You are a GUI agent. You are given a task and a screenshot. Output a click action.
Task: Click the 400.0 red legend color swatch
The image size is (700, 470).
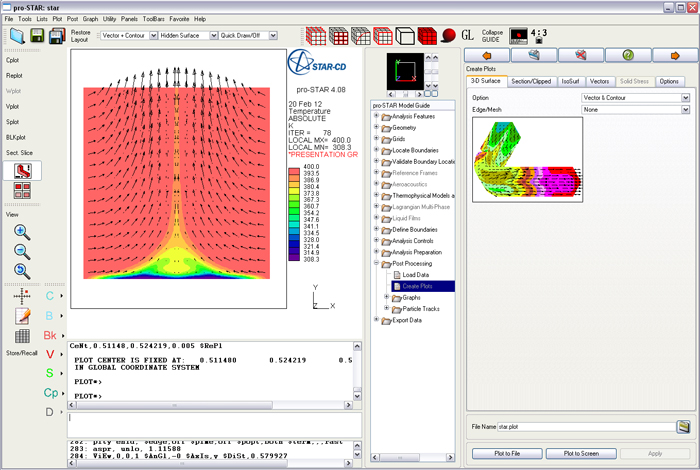[294, 171]
